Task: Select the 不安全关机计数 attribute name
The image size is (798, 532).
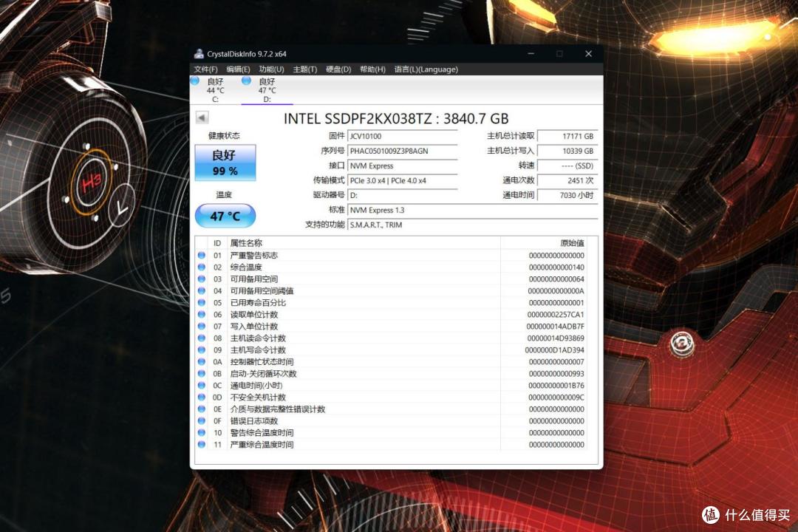Action: pos(258,397)
